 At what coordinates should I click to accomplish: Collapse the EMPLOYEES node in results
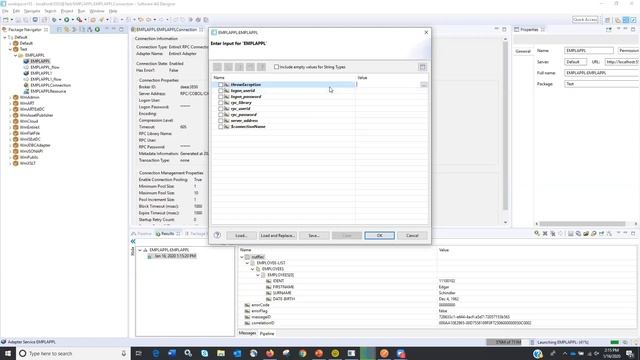(253, 269)
